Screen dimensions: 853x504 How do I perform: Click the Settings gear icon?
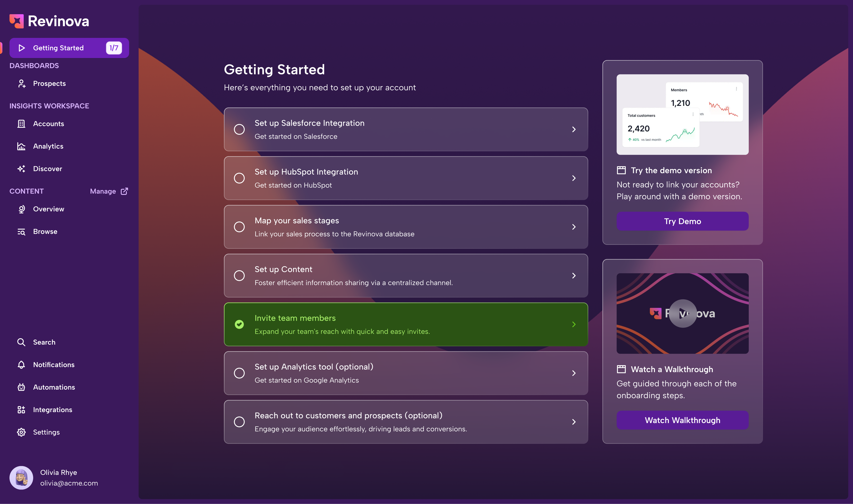[x=21, y=432]
